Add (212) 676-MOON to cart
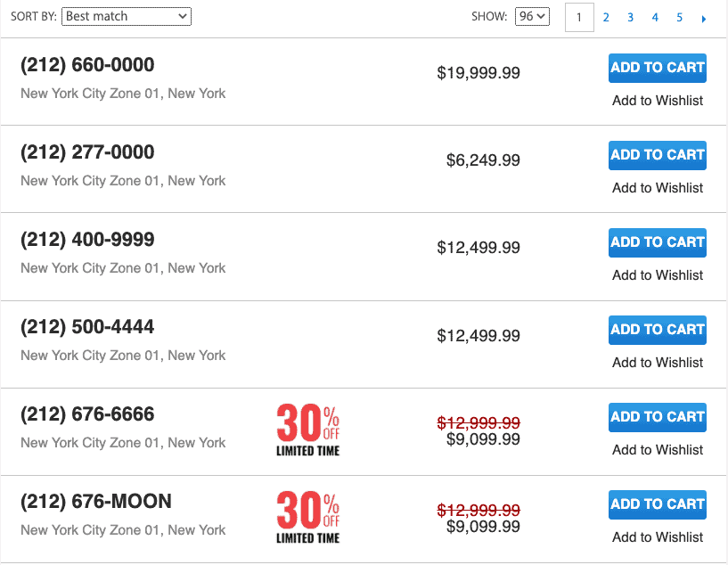 tap(658, 504)
